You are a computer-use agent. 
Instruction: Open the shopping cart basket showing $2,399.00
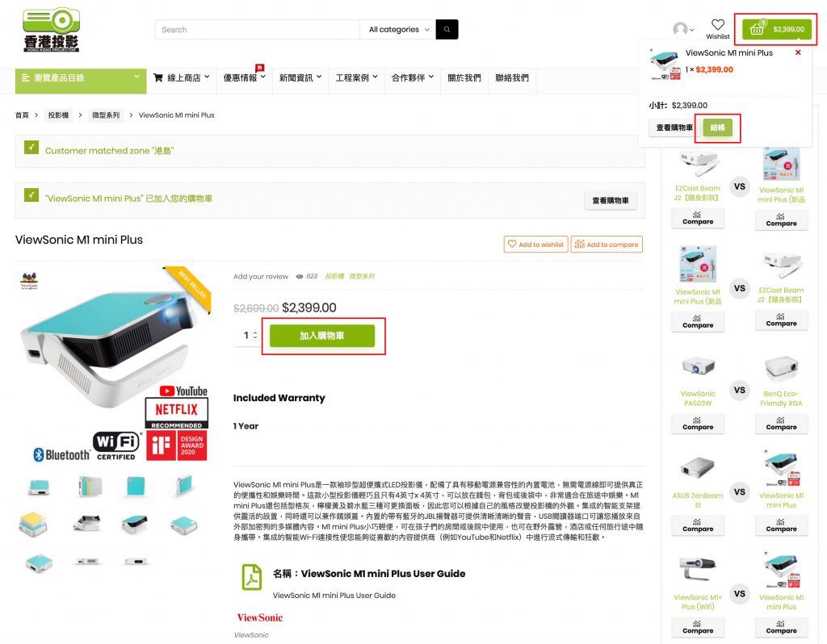pyautogui.click(x=776, y=30)
